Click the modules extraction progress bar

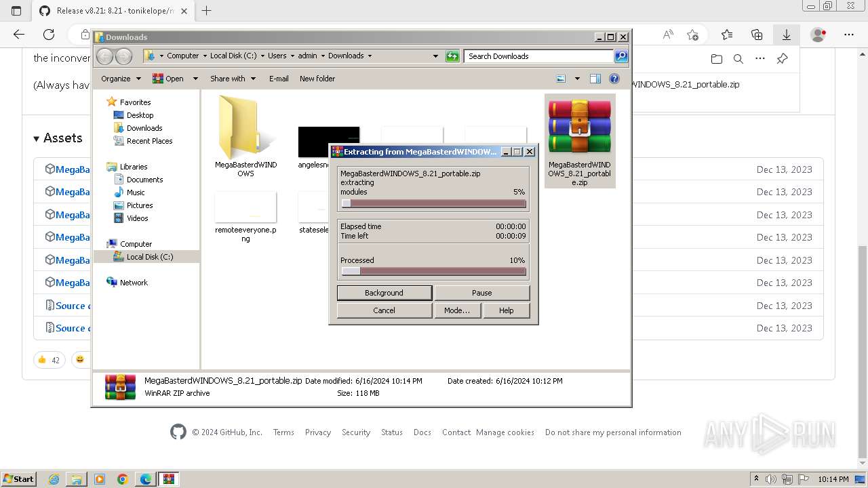coord(433,203)
